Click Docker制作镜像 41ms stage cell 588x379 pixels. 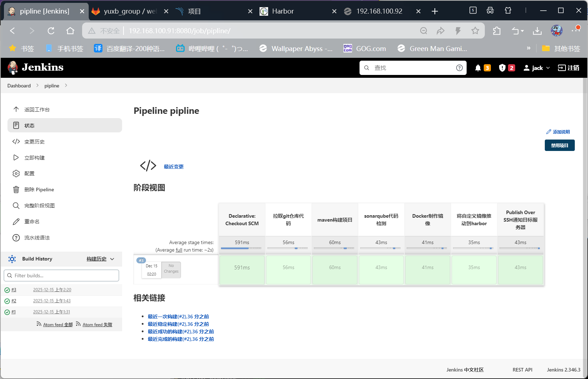pyautogui.click(x=428, y=270)
